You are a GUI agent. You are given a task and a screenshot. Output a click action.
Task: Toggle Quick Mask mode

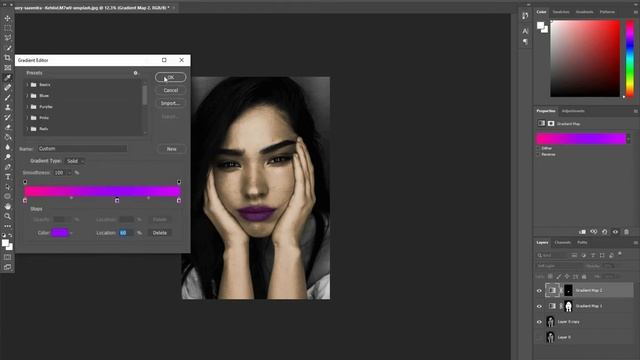[7, 257]
